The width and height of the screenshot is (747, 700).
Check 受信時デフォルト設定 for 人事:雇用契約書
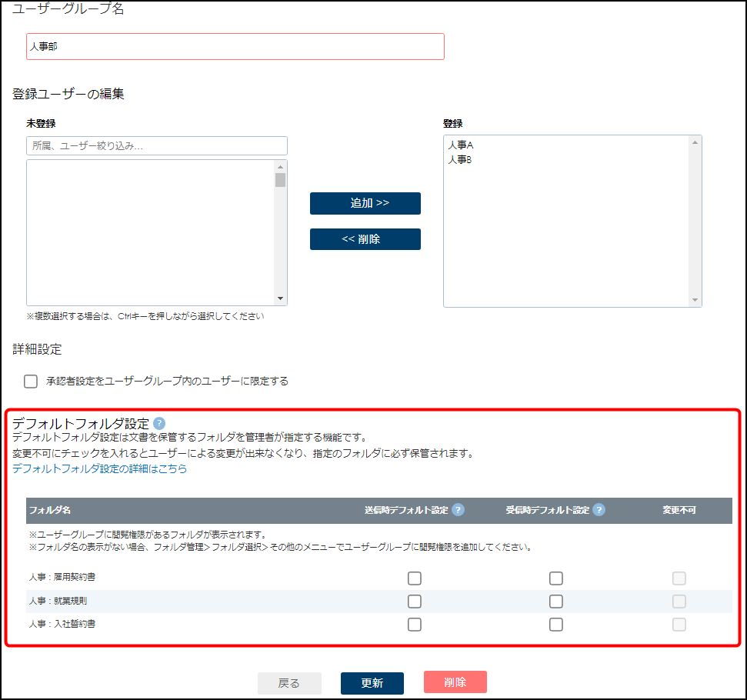(x=556, y=578)
